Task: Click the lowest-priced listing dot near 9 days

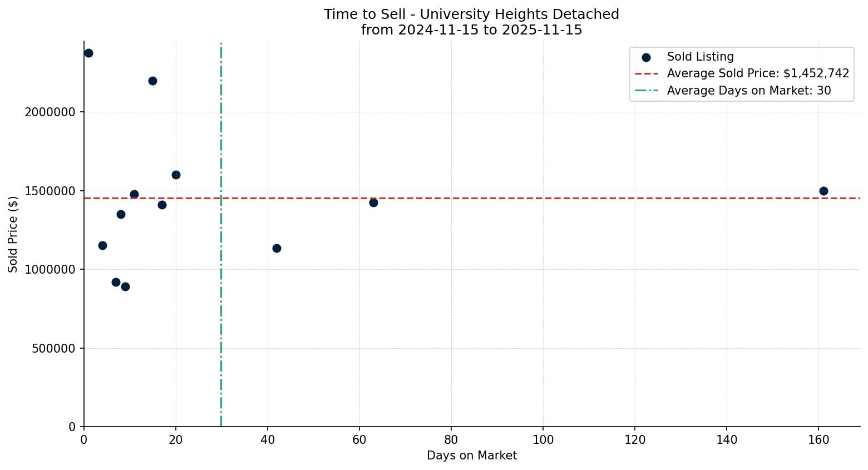Action: (125, 286)
